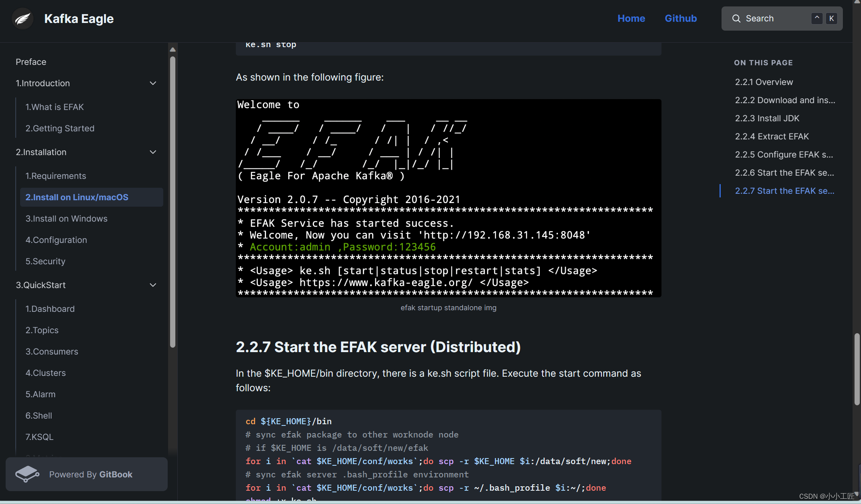Viewport: 861px width, 504px height.
Task: Open the 2.Installation section
Action: [x=41, y=152]
